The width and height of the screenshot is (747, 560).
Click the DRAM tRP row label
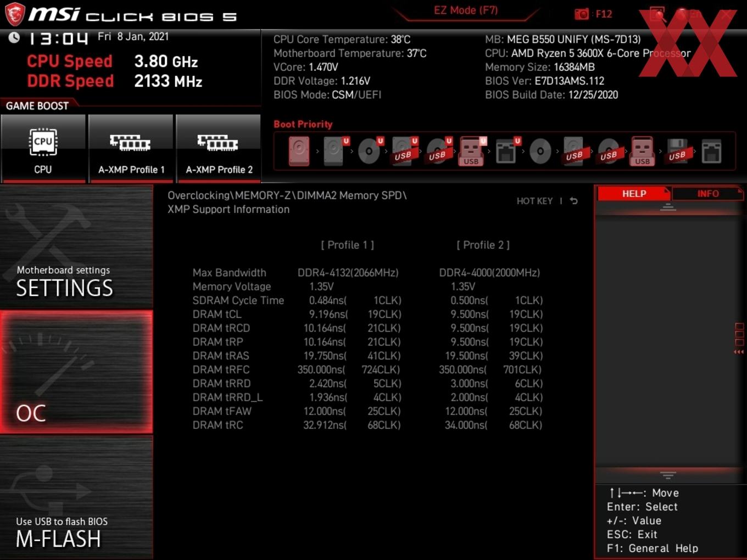coord(218,341)
